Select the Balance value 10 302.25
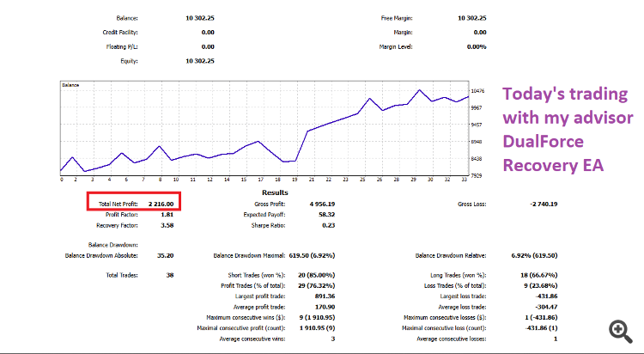The height and width of the screenshot is (354, 644). [199, 18]
